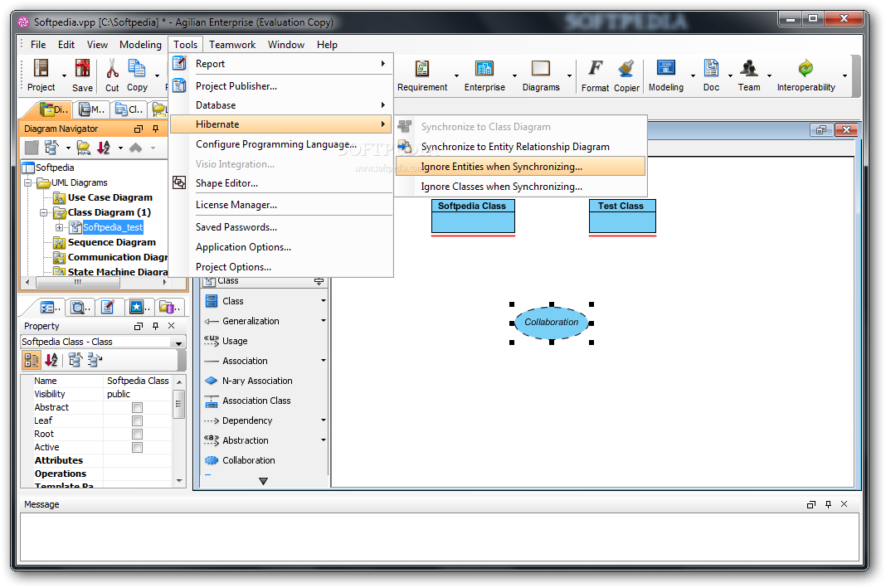Collapse the UML Diagrams tree node
886x588 pixels.
[x=27, y=183]
